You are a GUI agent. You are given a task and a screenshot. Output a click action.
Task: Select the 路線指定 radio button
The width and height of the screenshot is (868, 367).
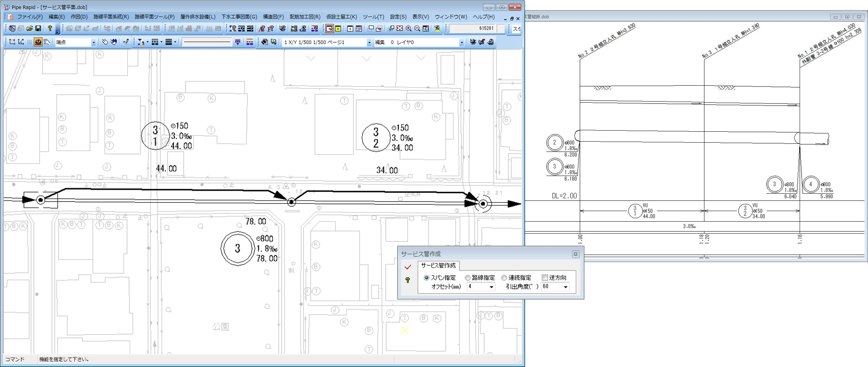pos(468,278)
